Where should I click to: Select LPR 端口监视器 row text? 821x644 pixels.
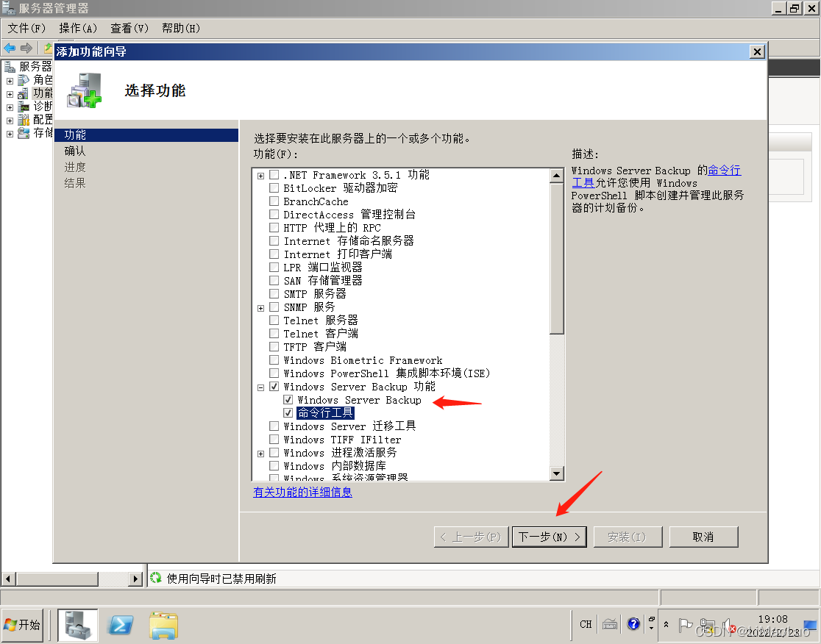pyautogui.click(x=323, y=268)
